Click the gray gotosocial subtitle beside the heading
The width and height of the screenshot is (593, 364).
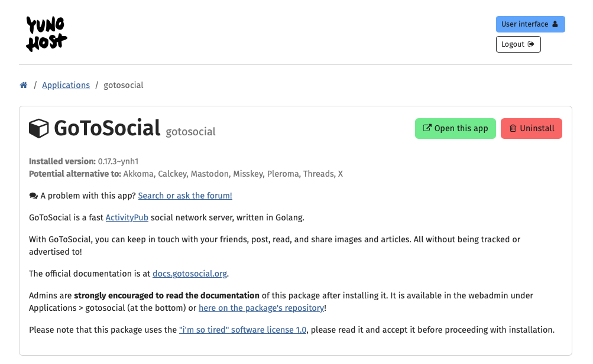point(190,132)
